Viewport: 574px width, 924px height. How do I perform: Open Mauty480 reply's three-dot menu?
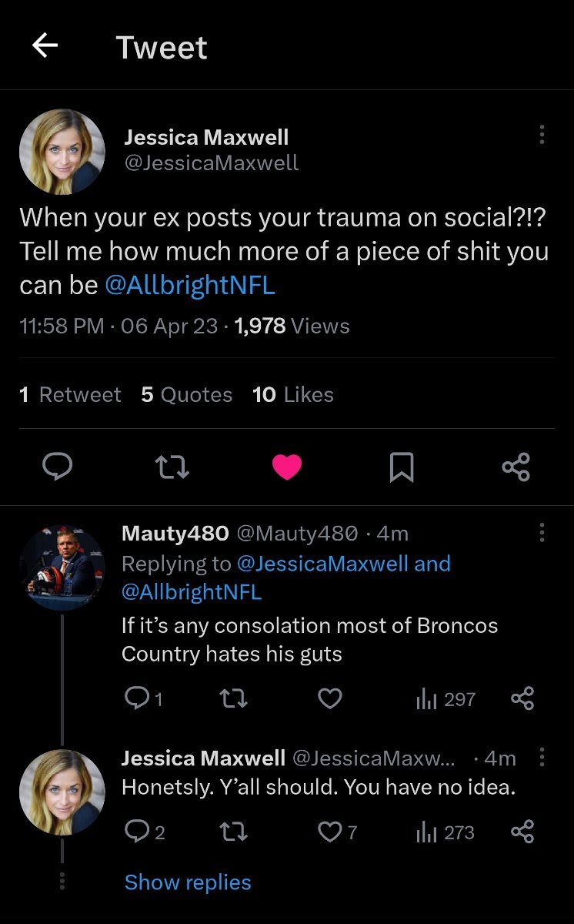[542, 532]
